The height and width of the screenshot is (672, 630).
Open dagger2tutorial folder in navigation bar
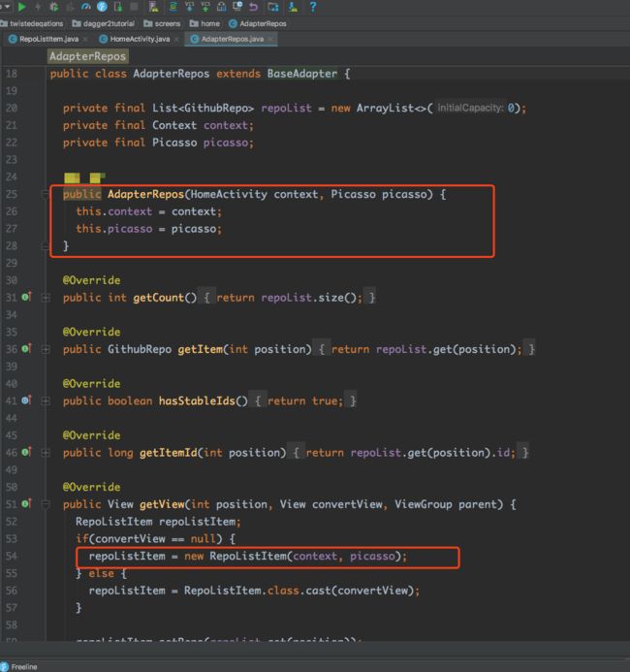pyautogui.click(x=103, y=23)
